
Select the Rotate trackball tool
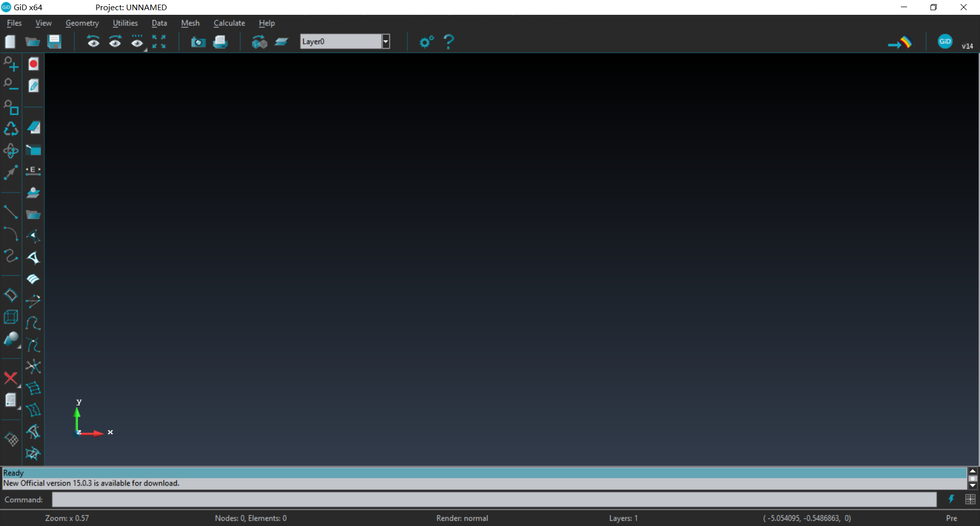(11, 151)
